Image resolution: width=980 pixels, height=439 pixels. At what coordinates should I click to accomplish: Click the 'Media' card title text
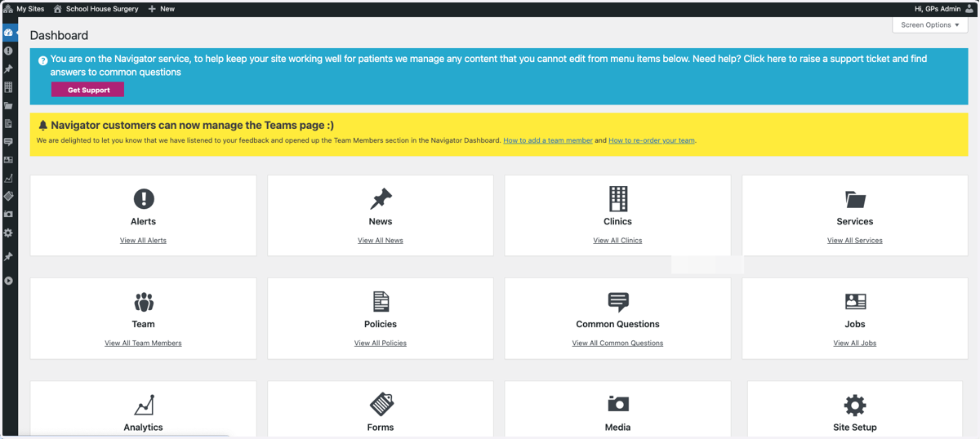click(x=618, y=428)
